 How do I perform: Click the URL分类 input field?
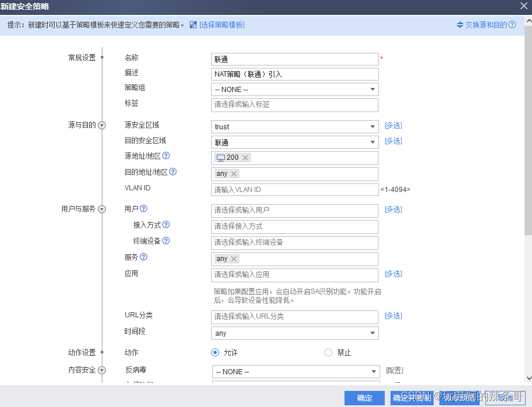tap(295, 317)
